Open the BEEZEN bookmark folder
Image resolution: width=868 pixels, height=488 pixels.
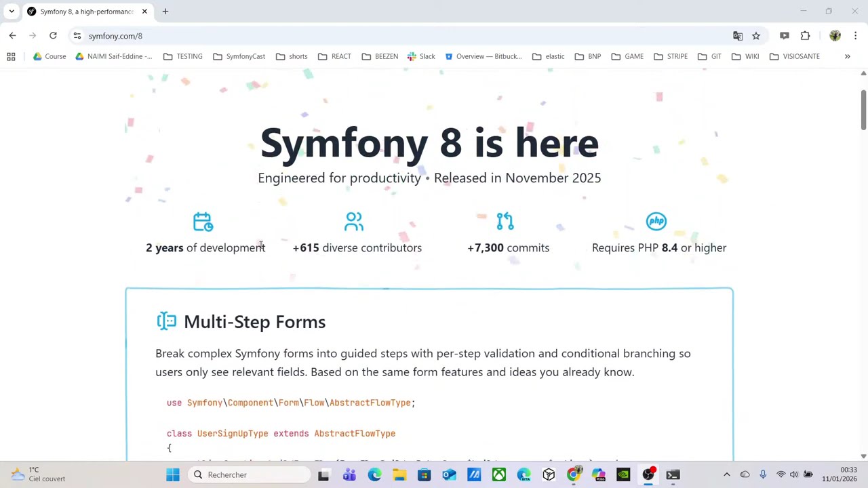(x=380, y=56)
